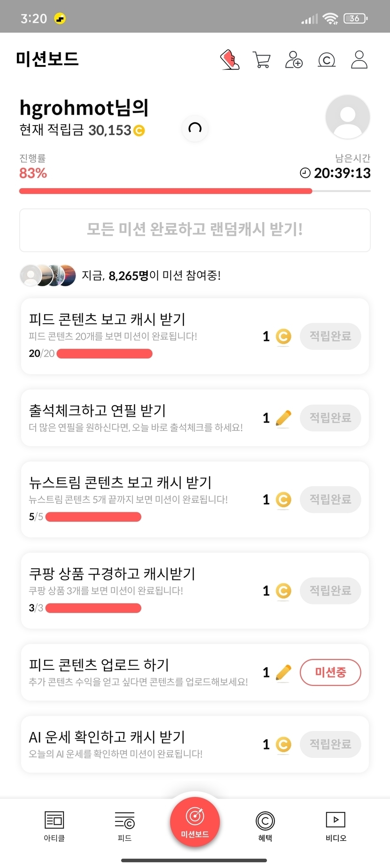Viewport: 390px width, 868px height.
Task: Tap the red sneaker icon in header
Action: tap(230, 60)
